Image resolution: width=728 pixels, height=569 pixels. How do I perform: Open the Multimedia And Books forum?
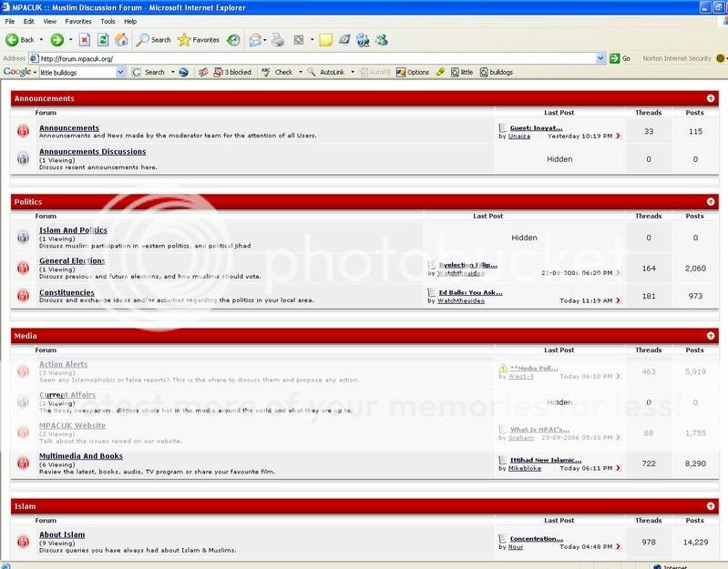(81, 456)
